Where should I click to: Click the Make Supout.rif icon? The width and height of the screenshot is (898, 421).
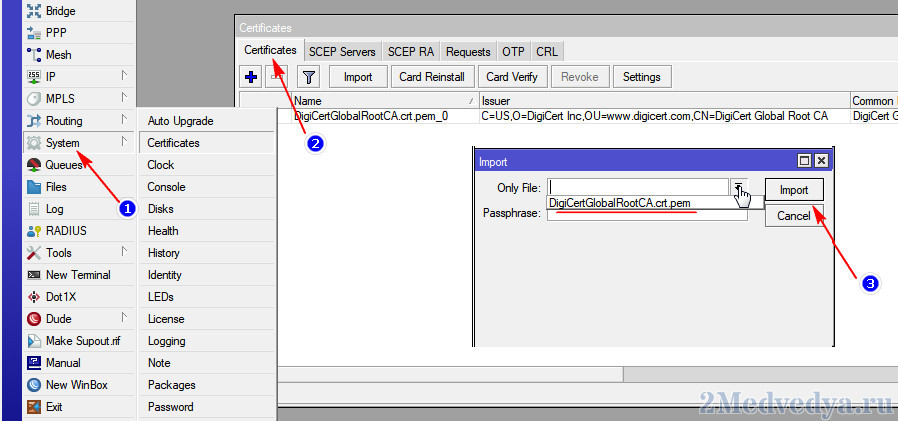[x=34, y=341]
